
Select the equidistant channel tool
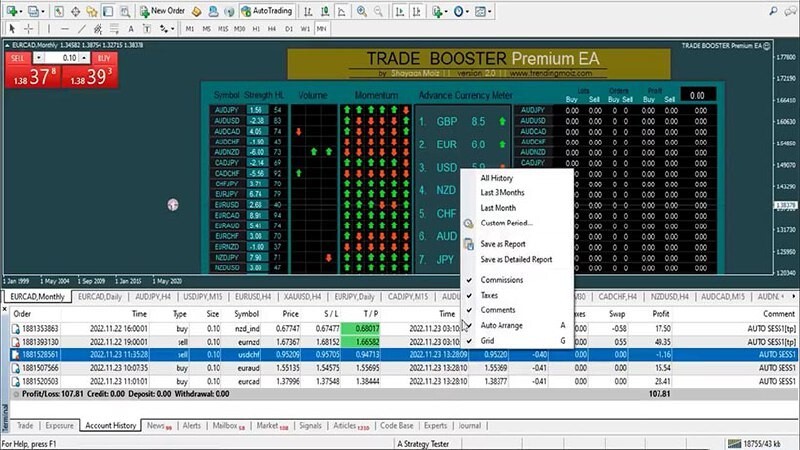[97, 29]
